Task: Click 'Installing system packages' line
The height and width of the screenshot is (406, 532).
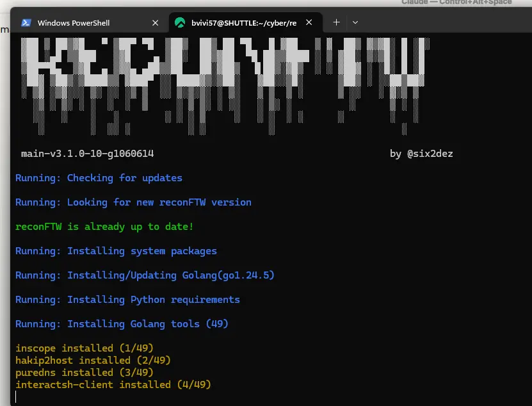Action: pyautogui.click(x=116, y=251)
